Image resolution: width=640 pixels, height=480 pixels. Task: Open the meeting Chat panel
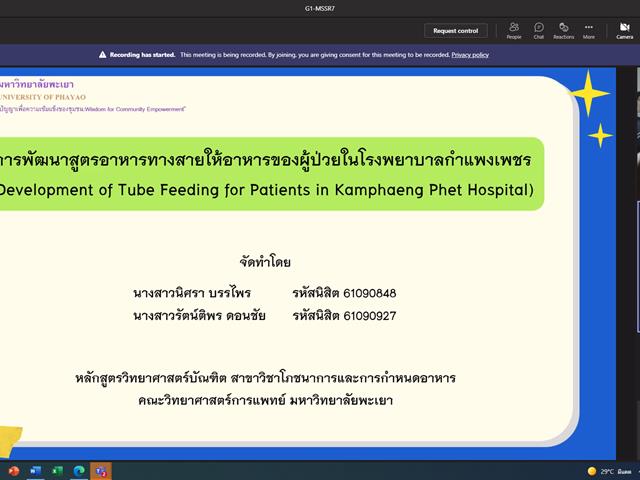tap(539, 31)
